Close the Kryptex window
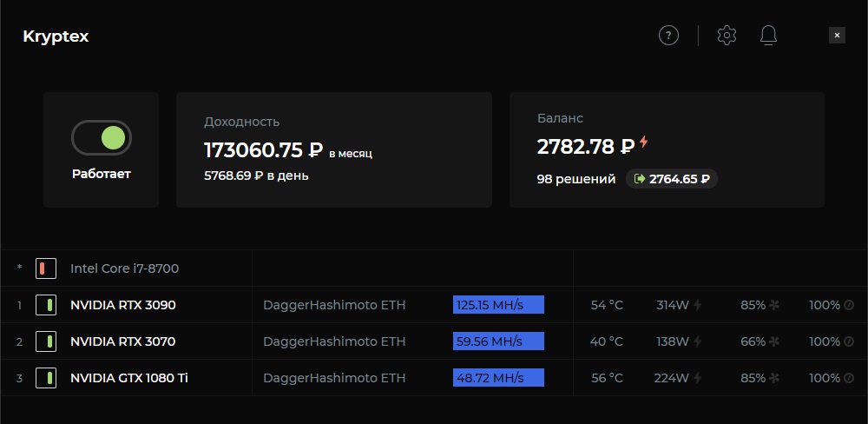Image resolution: width=868 pixels, height=424 pixels. coord(837,36)
